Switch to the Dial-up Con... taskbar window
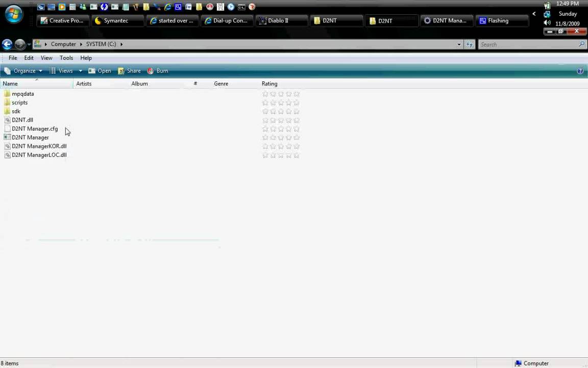The height and width of the screenshot is (368, 588). pyautogui.click(x=227, y=20)
